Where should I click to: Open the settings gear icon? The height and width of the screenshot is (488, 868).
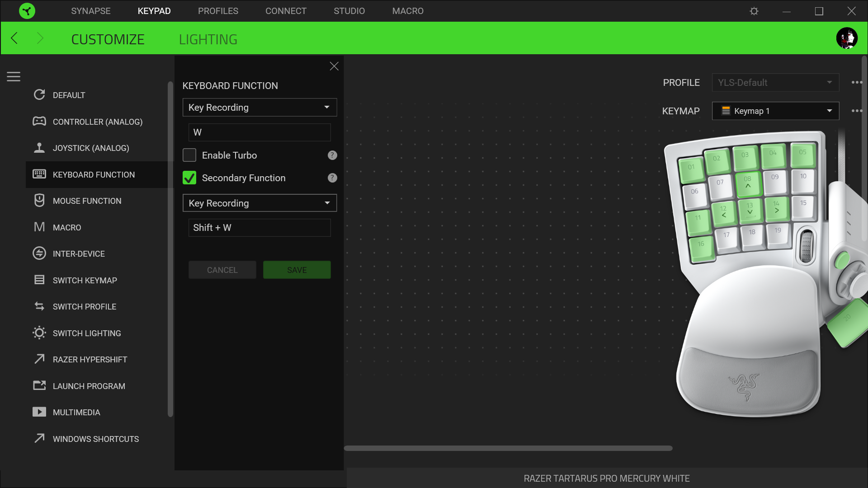[754, 11]
